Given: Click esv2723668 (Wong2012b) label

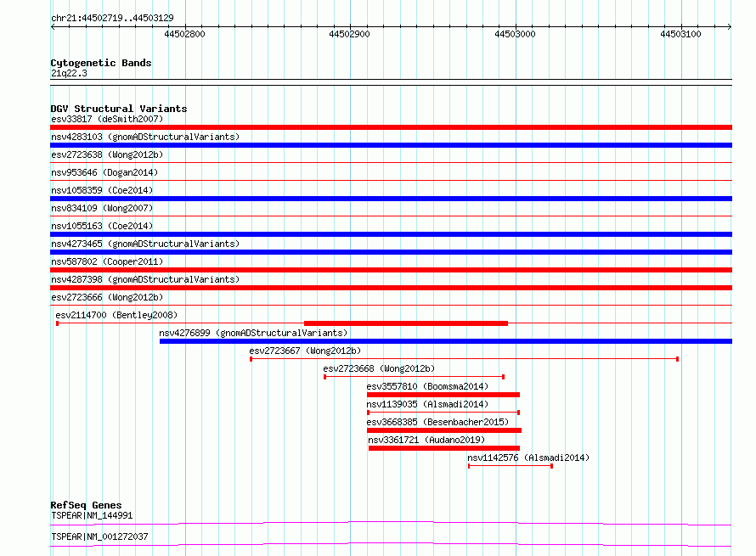Looking at the screenshot, I should 379,368.
